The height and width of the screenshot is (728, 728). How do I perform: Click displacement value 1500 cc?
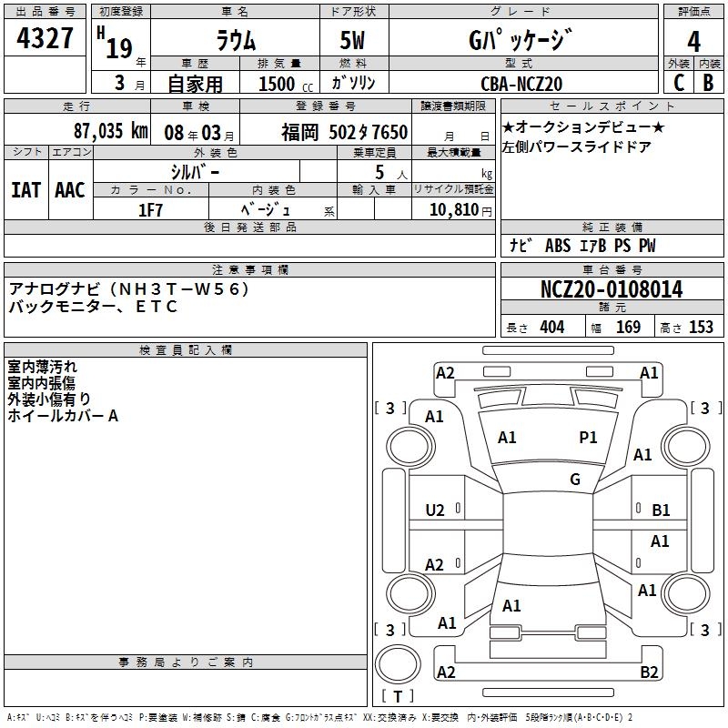[x=286, y=84]
